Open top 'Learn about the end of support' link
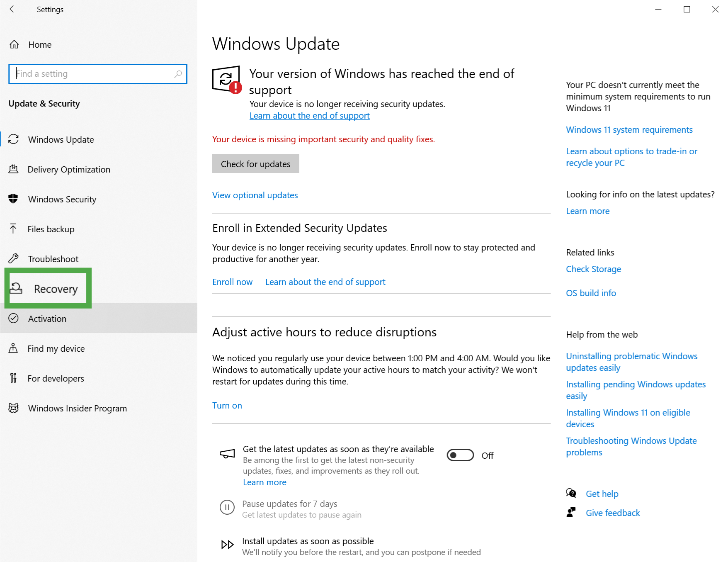 tap(310, 116)
